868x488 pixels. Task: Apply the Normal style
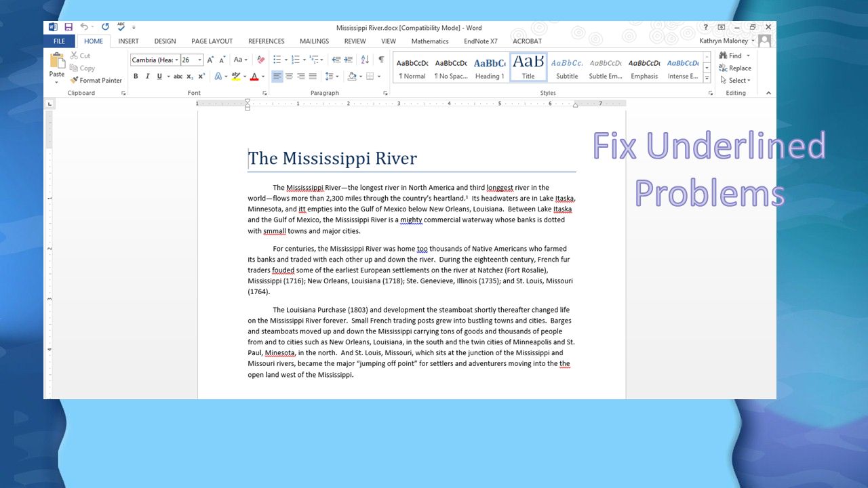tap(412, 68)
